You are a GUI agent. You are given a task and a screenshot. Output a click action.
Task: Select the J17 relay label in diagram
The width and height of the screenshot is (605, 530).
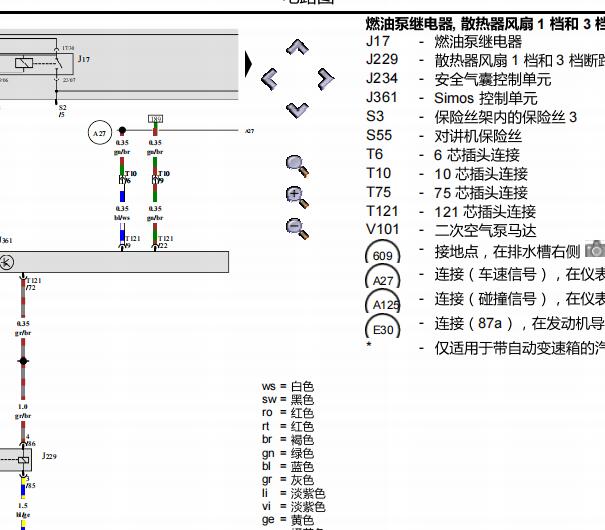[84, 59]
